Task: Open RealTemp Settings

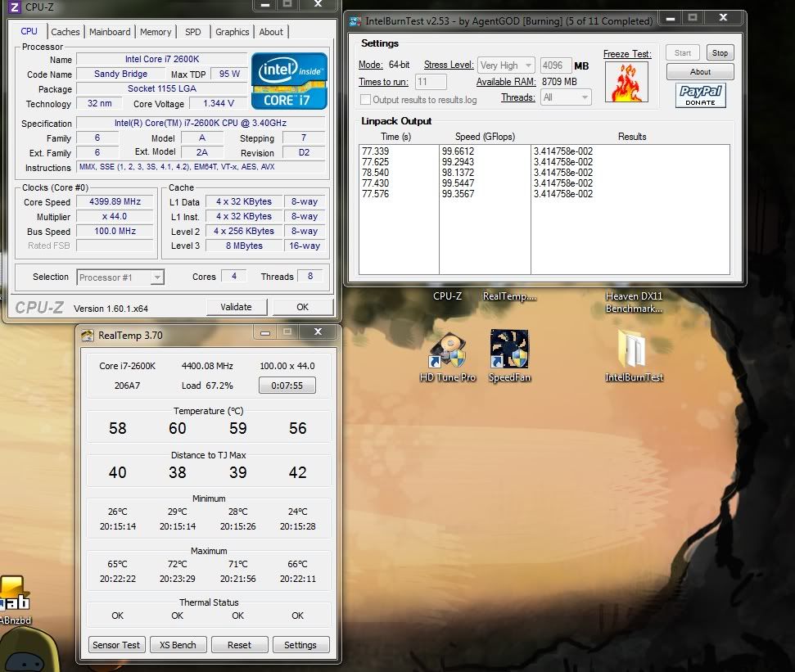Action: pos(300,645)
